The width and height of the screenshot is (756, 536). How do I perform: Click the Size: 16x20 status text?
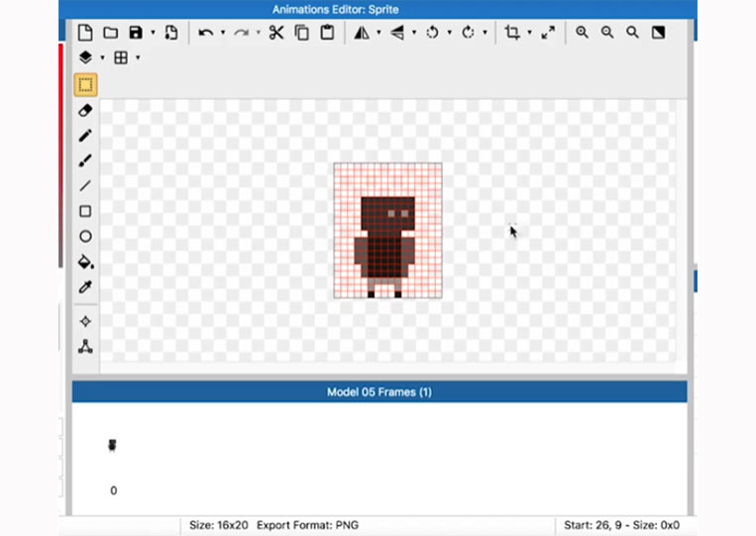click(x=219, y=525)
